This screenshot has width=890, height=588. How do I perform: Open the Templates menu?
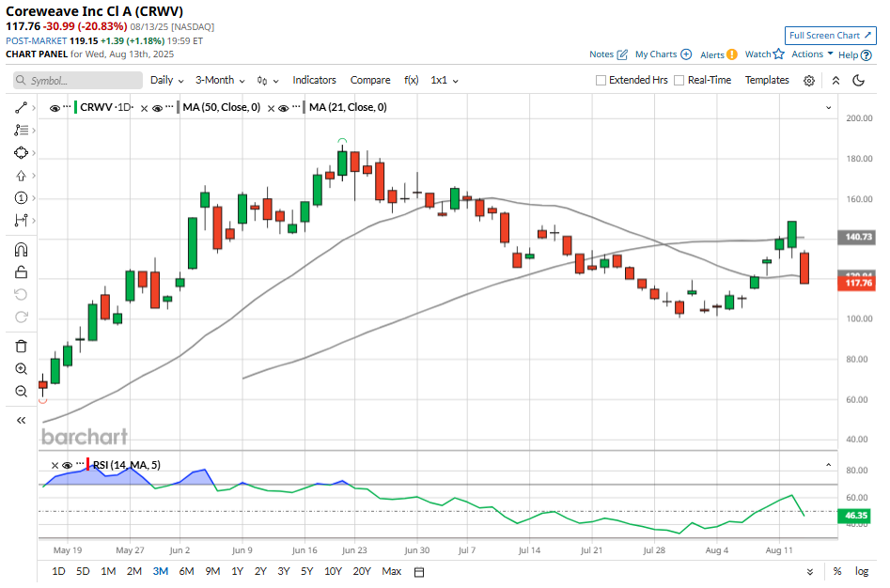click(x=767, y=80)
